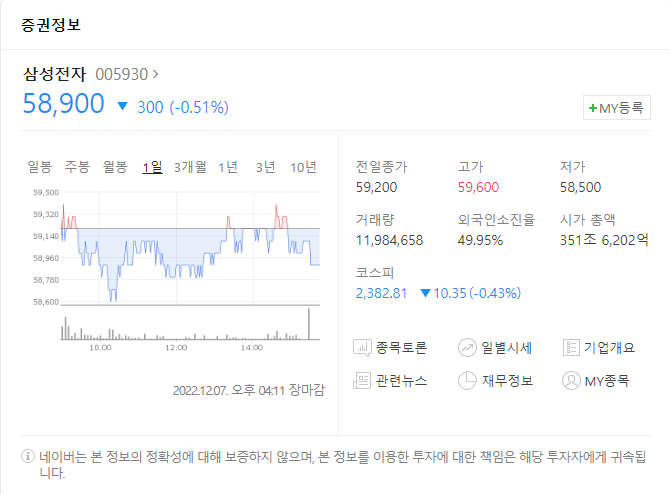The width and height of the screenshot is (669, 494).
Task: Select the 3개월 chart tab
Action: [190, 167]
